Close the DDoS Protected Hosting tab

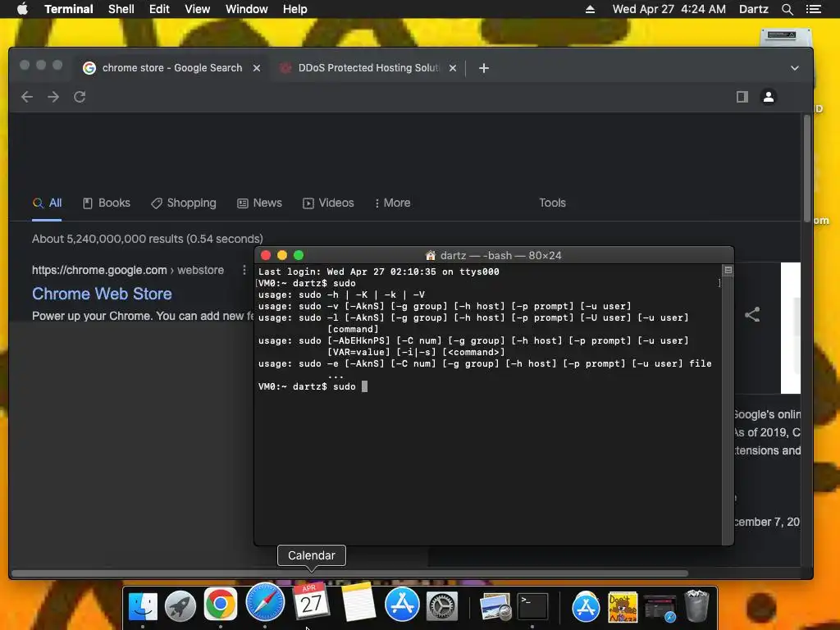(453, 68)
